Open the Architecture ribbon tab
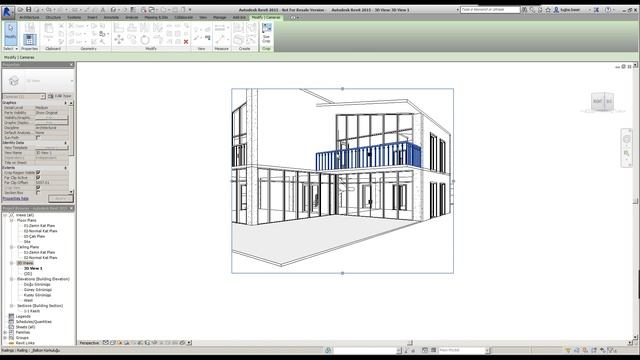 29,18
